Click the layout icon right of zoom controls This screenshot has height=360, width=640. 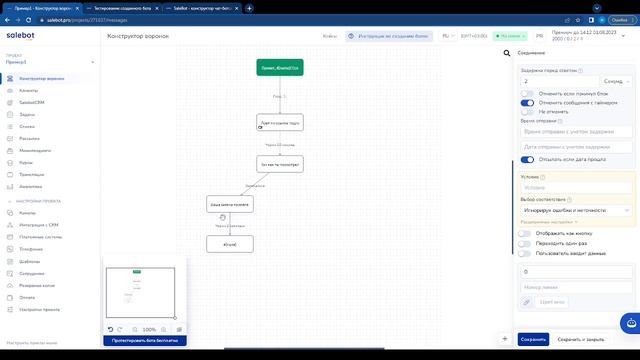pos(179,329)
